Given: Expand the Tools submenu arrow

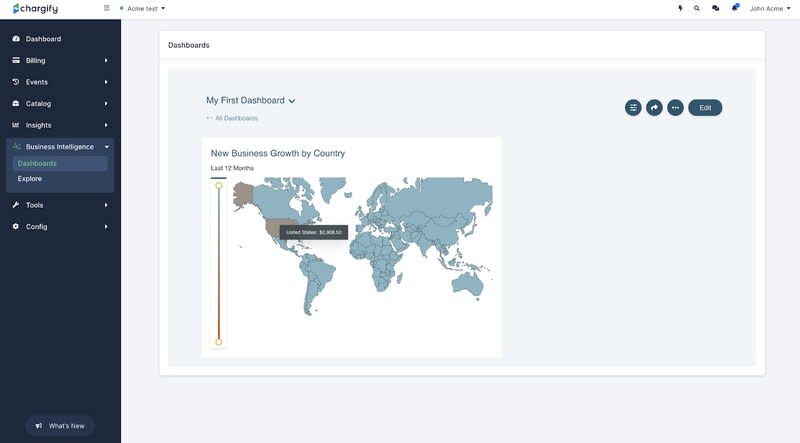Looking at the screenshot, I should coord(106,205).
